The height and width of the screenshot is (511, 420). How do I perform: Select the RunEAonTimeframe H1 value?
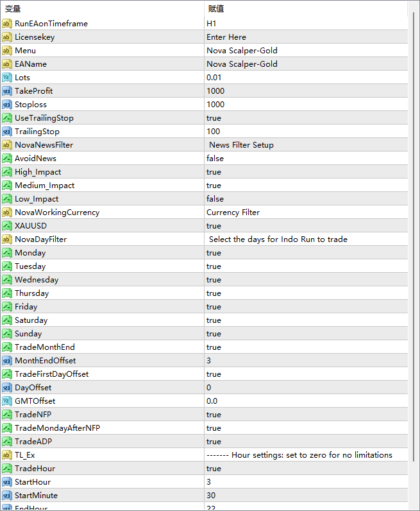click(211, 24)
